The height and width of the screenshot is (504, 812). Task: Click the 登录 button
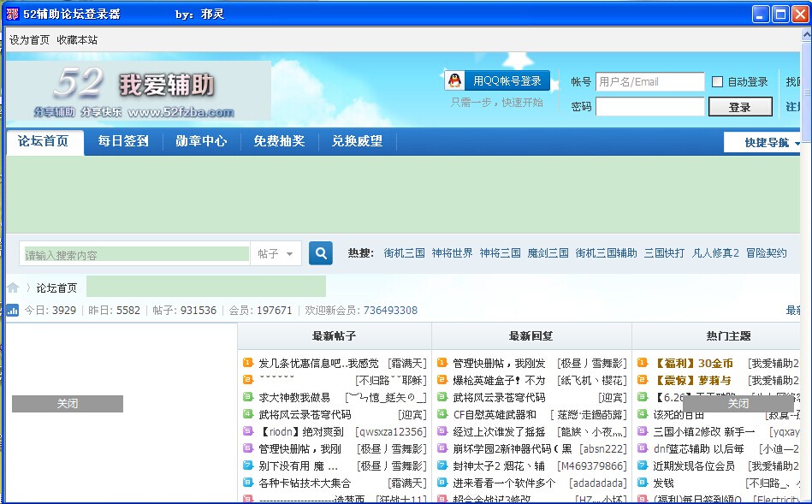coord(740,107)
